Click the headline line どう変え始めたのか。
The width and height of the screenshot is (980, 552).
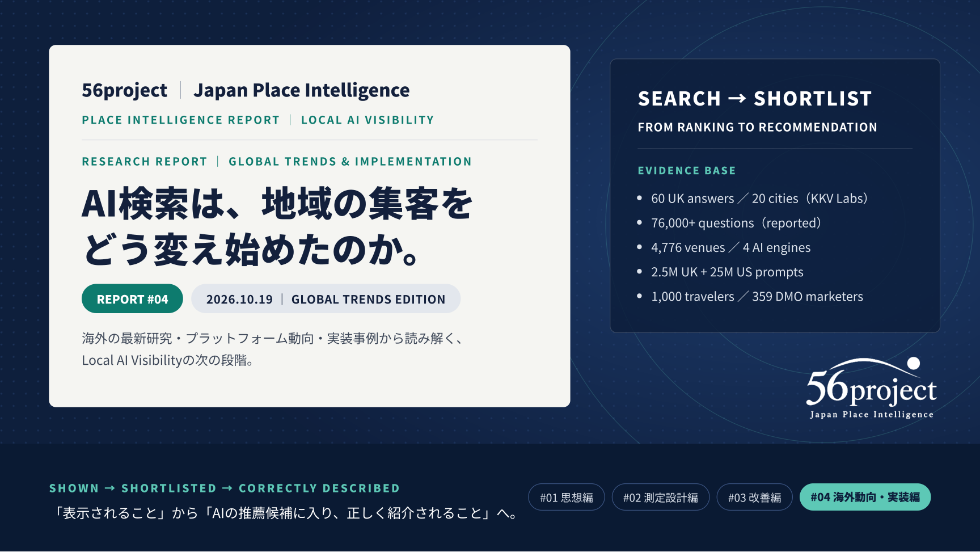(252, 250)
